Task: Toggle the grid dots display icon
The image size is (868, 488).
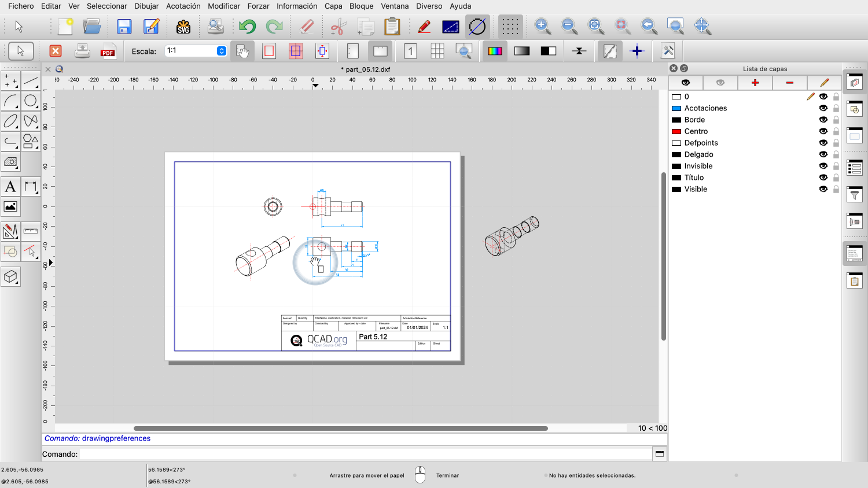Action: point(510,27)
